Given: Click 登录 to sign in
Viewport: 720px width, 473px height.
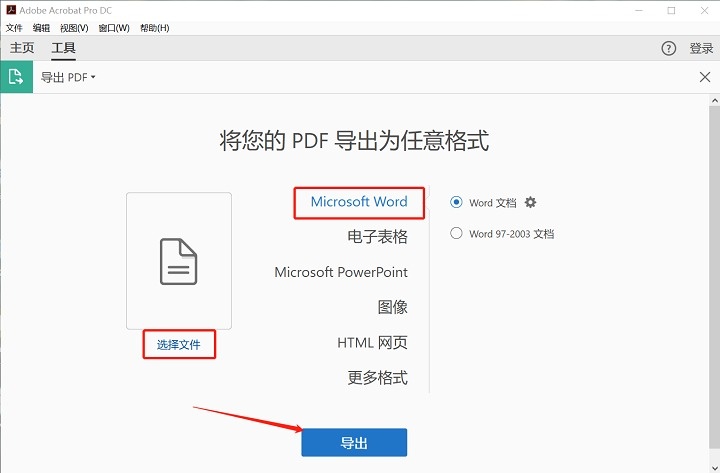Looking at the screenshot, I should click(x=701, y=48).
